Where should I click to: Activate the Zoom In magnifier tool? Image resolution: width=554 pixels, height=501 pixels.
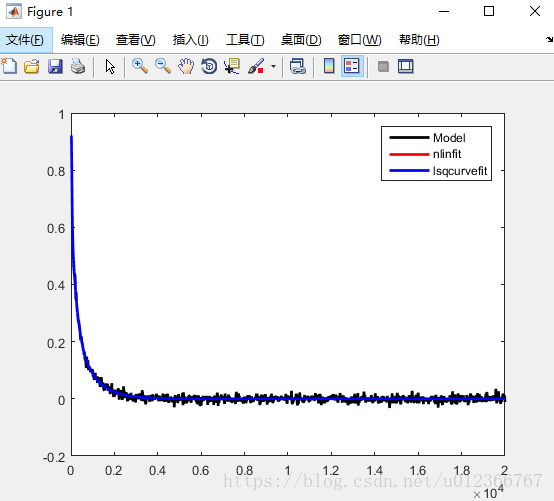(140, 66)
